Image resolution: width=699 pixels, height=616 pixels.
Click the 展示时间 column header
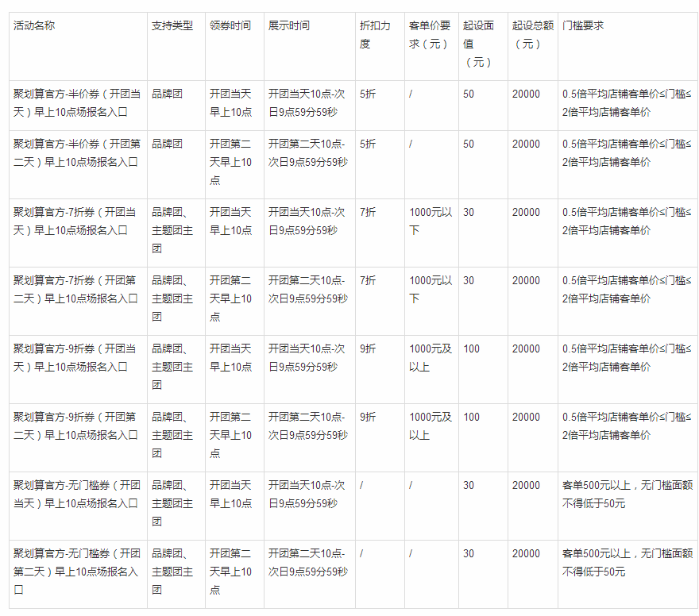[x=287, y=25]
